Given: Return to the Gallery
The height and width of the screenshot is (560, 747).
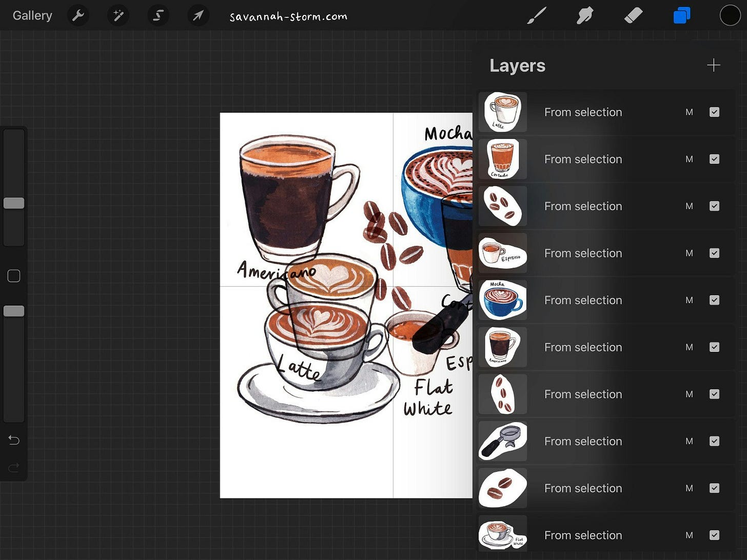Looking at the screenshot, I should (32, 15).
